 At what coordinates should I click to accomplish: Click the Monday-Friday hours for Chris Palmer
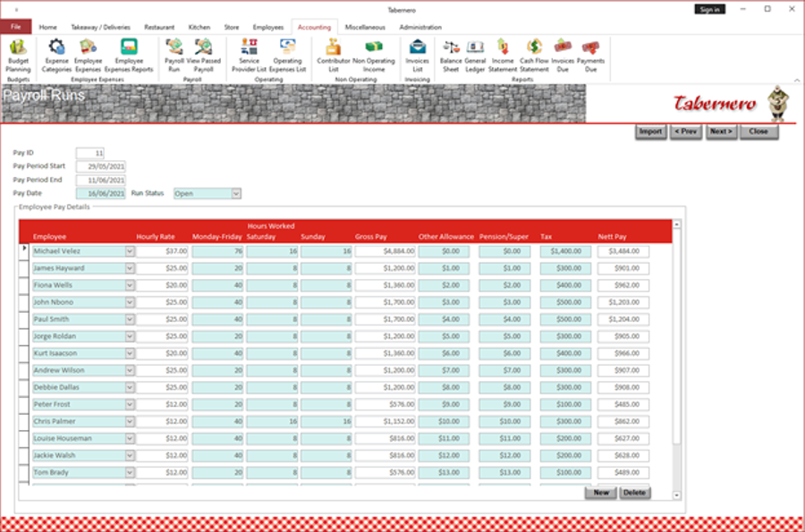(217, 421)
